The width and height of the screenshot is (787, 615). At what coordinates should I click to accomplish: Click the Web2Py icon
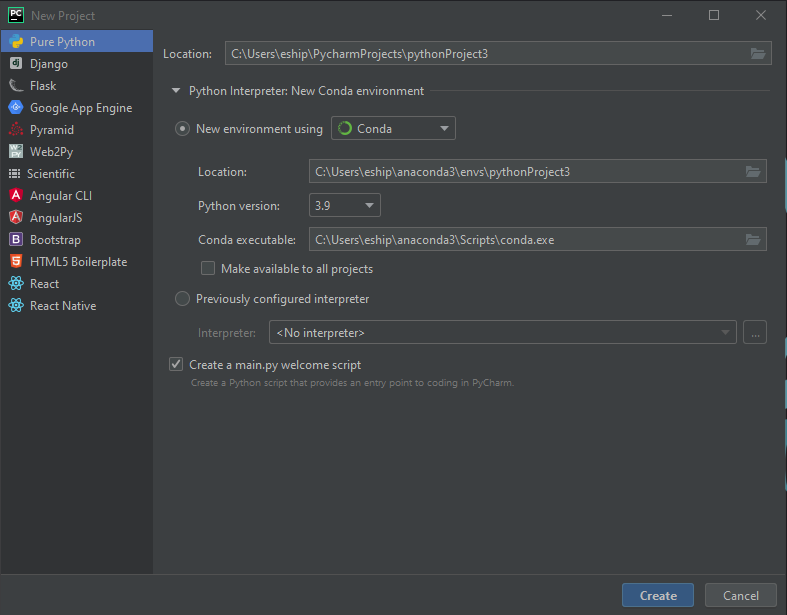16,151
